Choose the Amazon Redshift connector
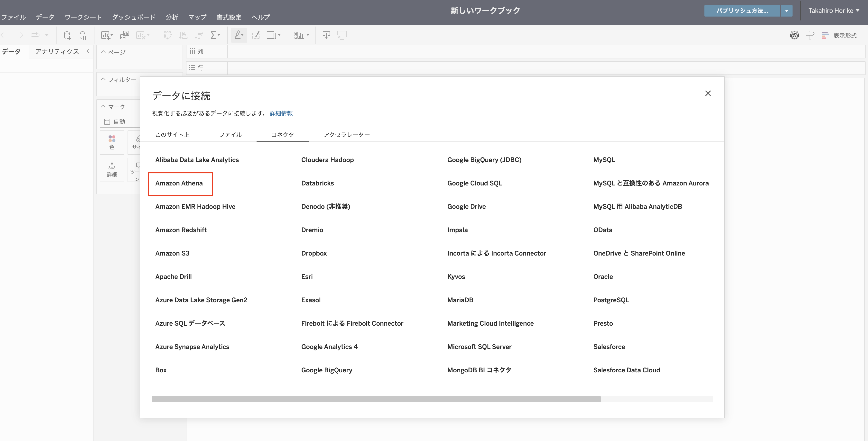Viewport: 868px width, 441px height. [x=181, y=230]
